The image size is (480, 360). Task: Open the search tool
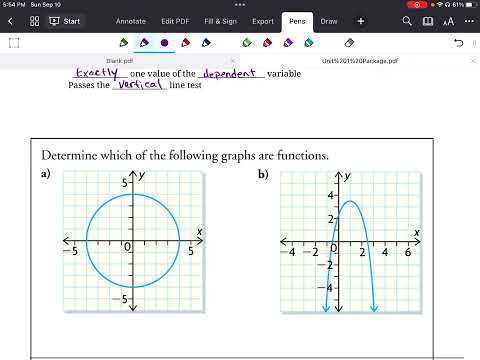[407, 21]
